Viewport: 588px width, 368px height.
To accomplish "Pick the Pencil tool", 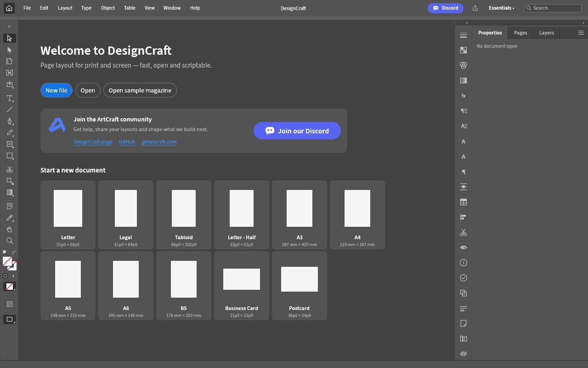I will (9, 133).
